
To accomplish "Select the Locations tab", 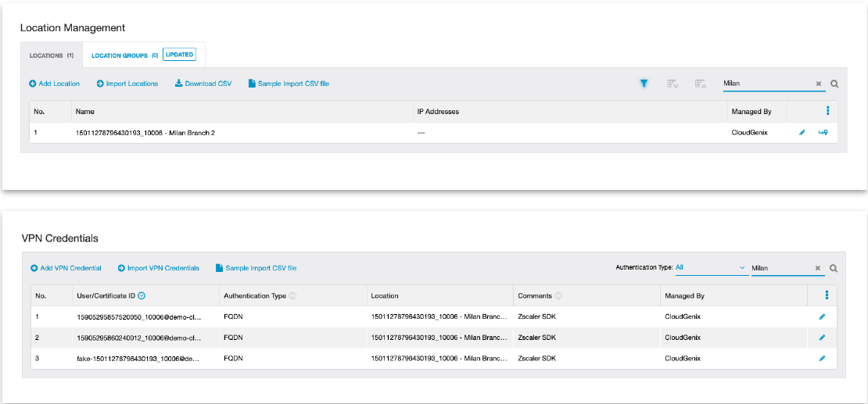I will tap(52, 55).
